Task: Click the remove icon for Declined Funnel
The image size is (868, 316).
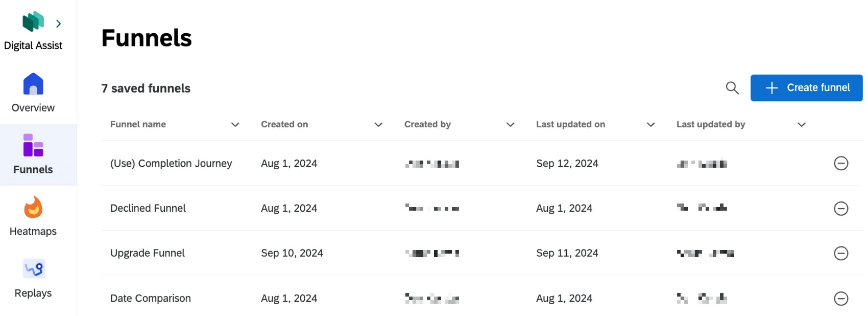Action: click(841, 208)
